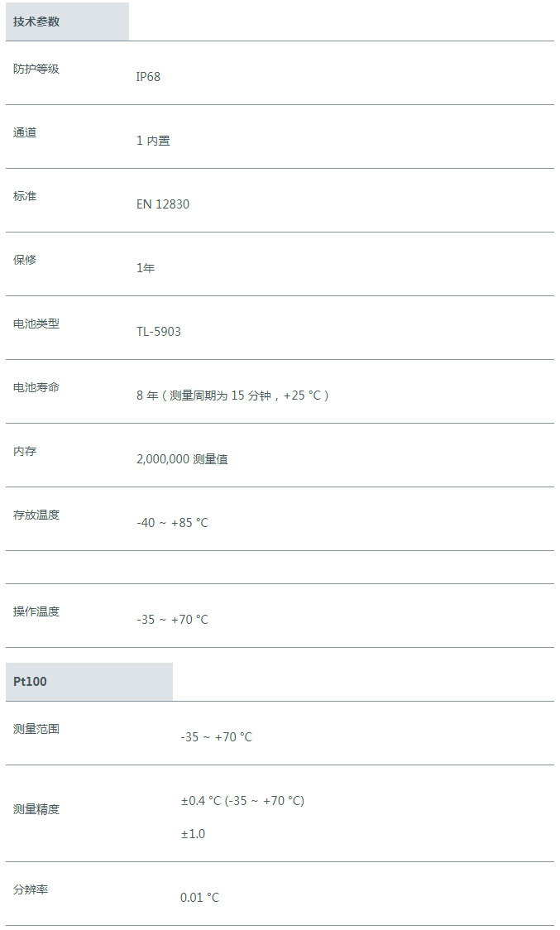Click the 电池类型 row label

coord(36,324)
